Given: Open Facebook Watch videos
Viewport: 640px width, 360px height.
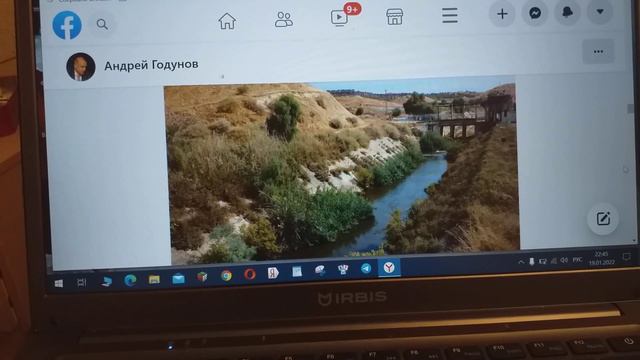Looking at the screenshot, I should [340, 18].
